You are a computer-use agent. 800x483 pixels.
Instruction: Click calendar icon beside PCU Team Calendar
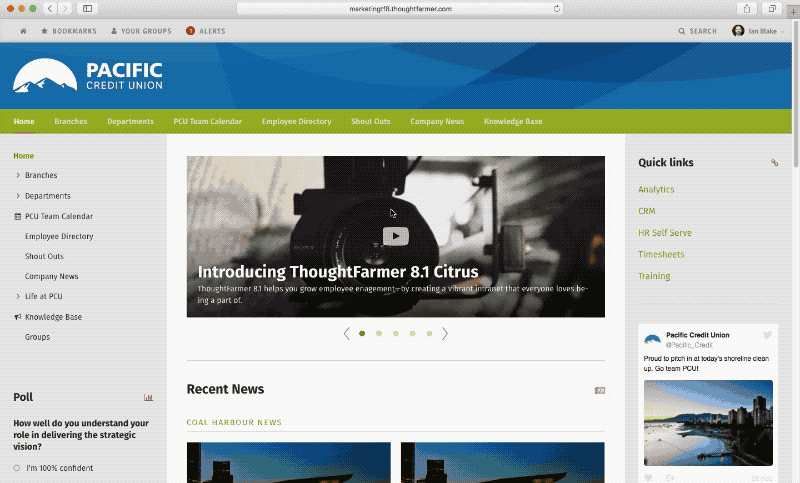(x=18, y=216)
